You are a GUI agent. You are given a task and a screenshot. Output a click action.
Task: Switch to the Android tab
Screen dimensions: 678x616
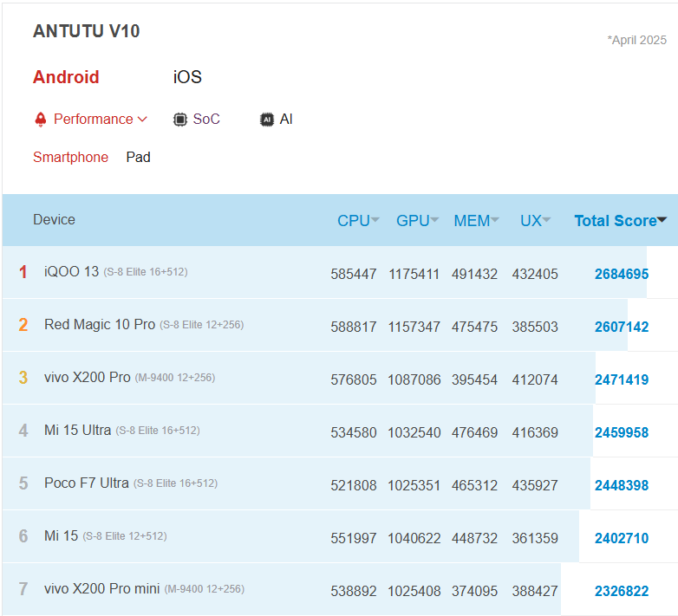click(66, 77)
